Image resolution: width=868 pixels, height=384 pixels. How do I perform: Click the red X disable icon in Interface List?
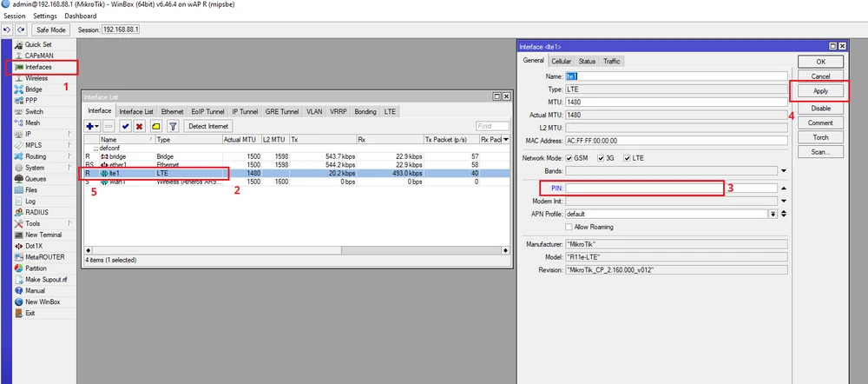tap(139, 127)
